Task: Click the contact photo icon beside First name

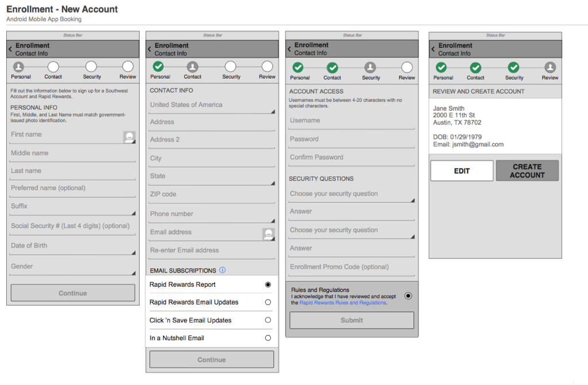Action: tap(130, 137)
